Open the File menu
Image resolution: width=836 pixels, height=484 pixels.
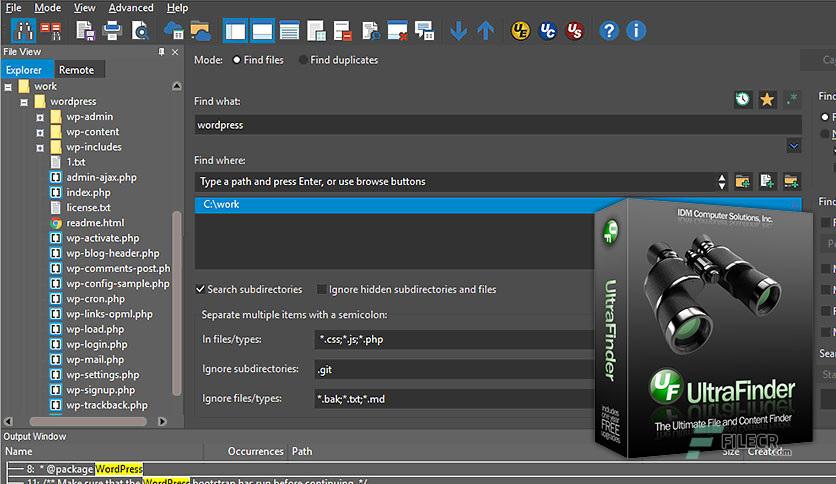13,8
